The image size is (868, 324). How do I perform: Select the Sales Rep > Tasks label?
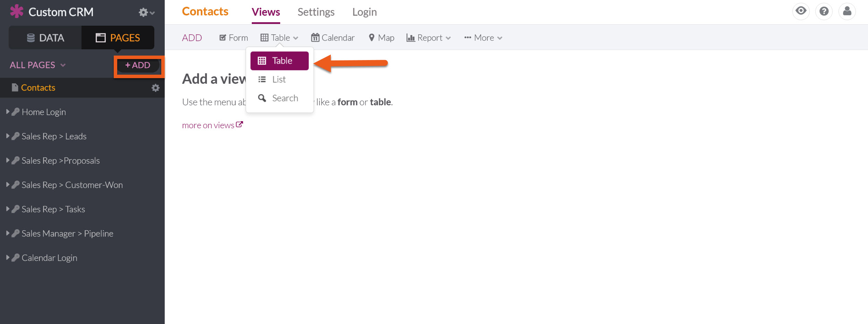(53, 209)
